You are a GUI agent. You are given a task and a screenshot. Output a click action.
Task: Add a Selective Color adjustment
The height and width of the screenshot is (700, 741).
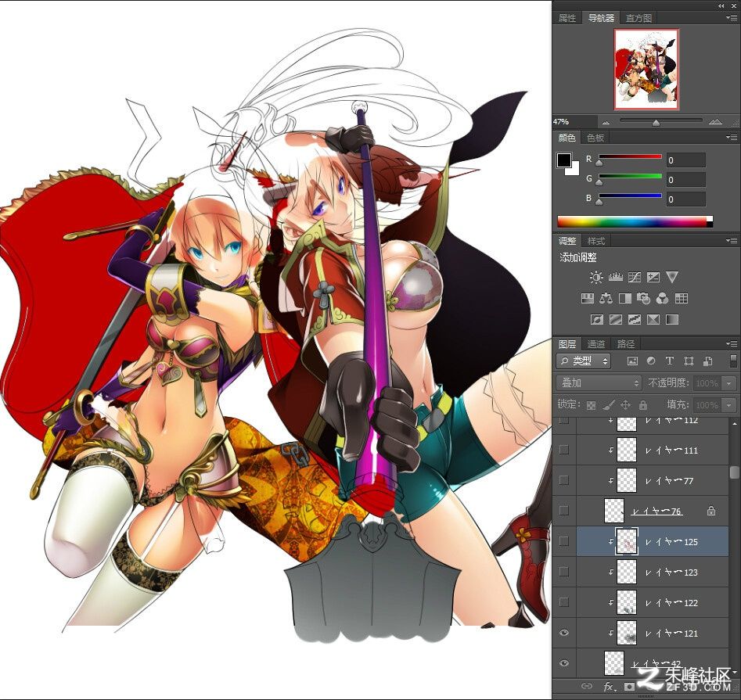pos(653,320)
